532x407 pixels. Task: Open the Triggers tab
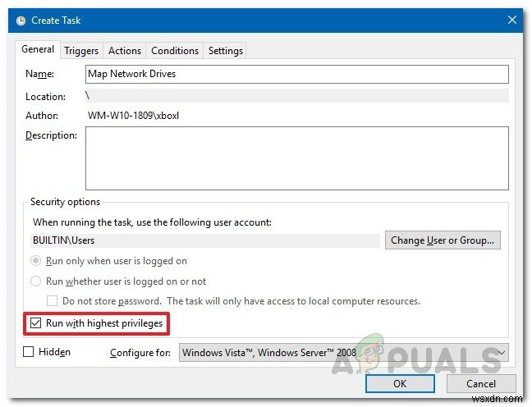(x=81, y=51)
